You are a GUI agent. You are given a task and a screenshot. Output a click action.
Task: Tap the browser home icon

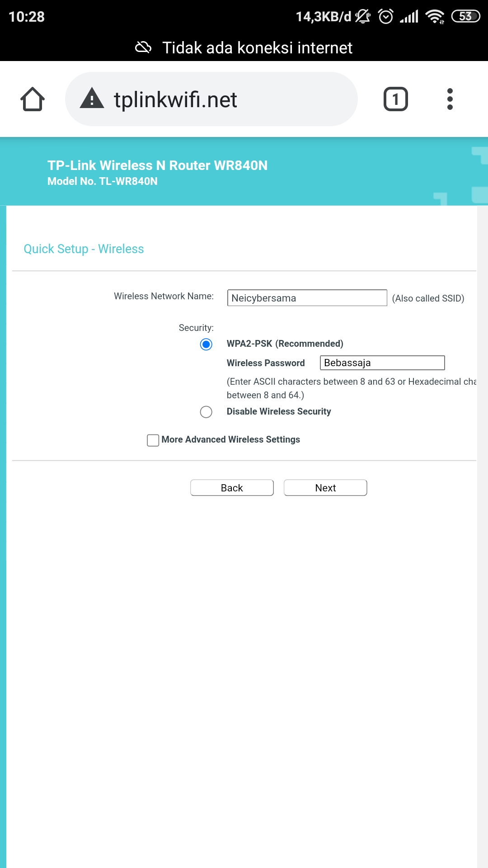pos(33,99)
